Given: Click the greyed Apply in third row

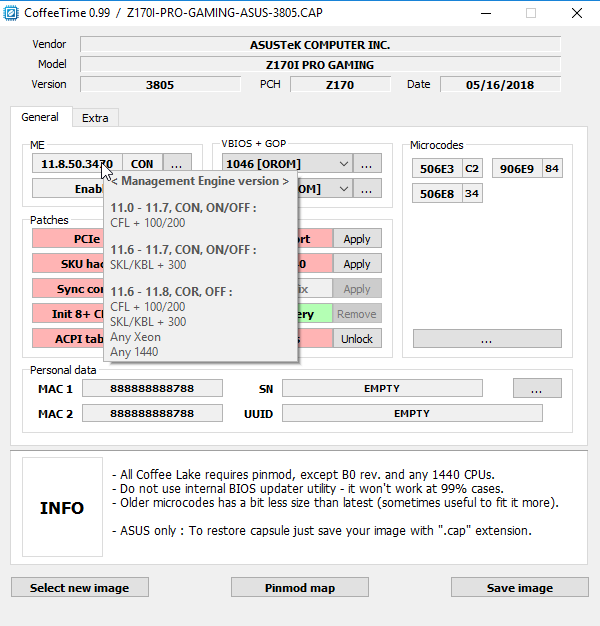Looking at the screenshot, I should (357, 289).
